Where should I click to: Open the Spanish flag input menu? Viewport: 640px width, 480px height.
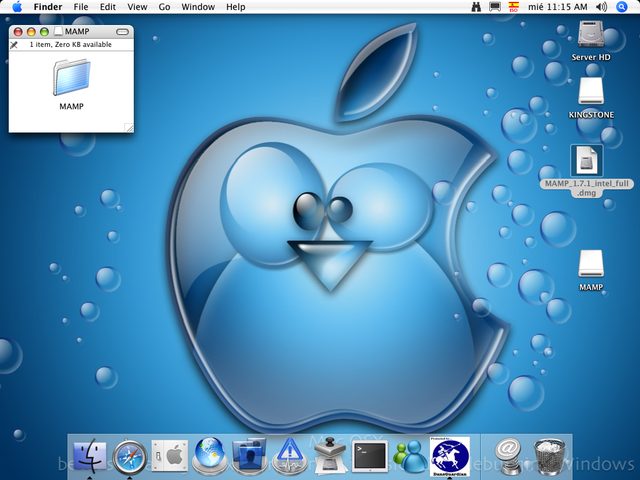pos(513,7)
